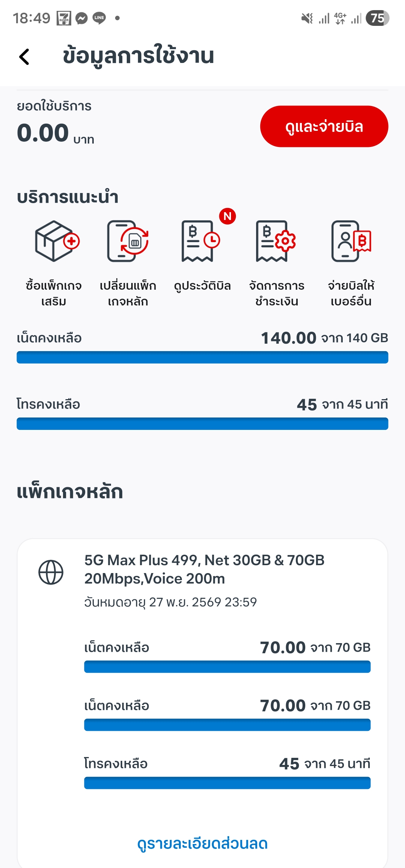Tap the 45-minute call bar in package card
Viewport: 405px width, 868px height.
pos(227,783)
